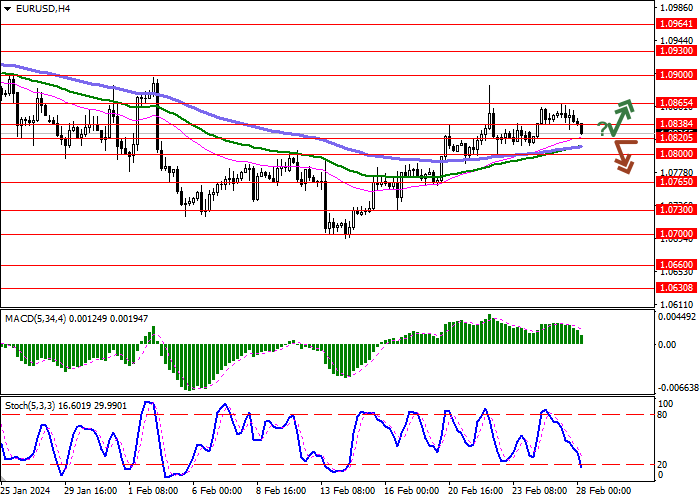Image resolution: width=700 pixels, height=500 pixels.
Task: Select the 1.07650 red price level label
Action: (x=677, y=182)
